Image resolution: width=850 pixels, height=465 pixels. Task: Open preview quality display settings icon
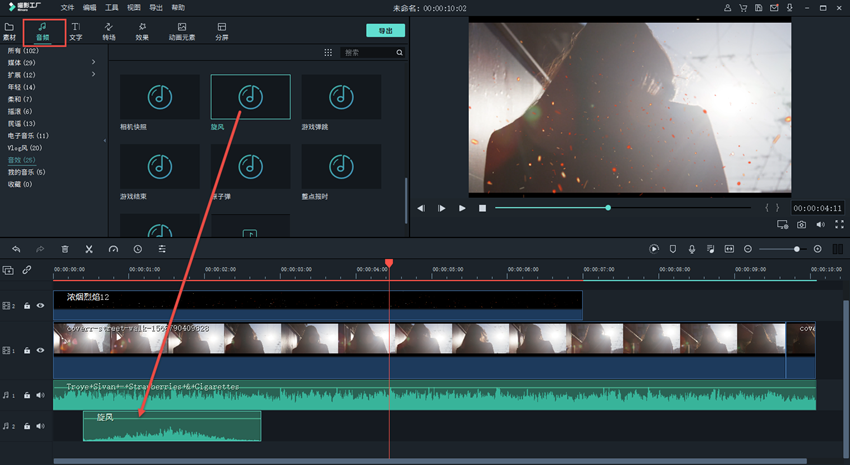click(782, 224)
